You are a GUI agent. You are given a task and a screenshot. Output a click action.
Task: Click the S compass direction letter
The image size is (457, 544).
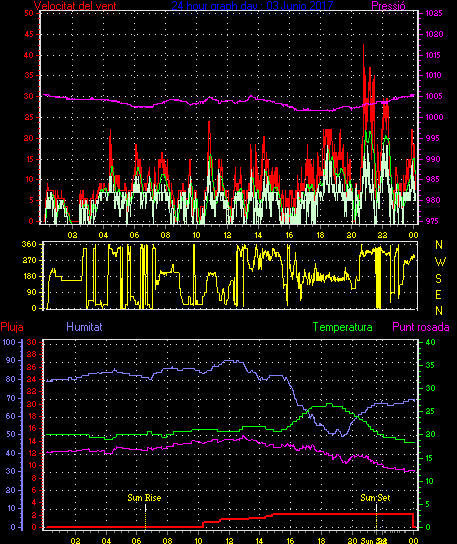pyautogui.click(x=438, y=279)
